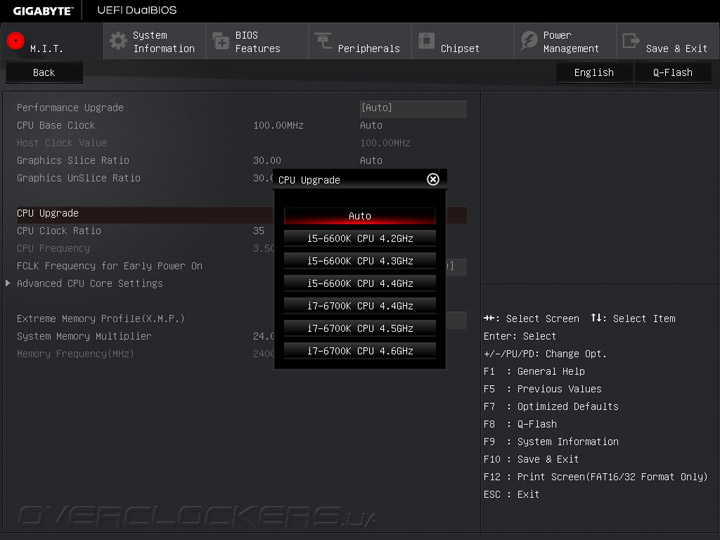Choose i5-6600K CPU 4.2GHz option
Viewport: 720px width, 540px height.
click(x=360, y=238)
